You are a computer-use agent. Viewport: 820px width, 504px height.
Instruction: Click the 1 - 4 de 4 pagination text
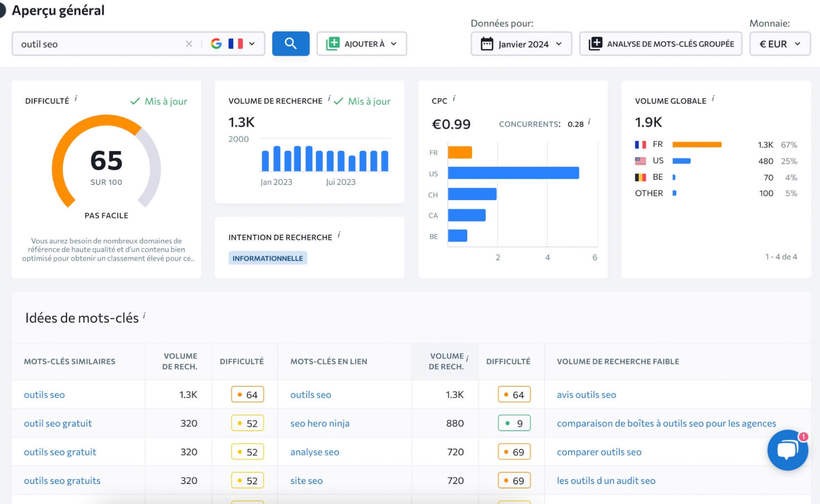(781, 257)
